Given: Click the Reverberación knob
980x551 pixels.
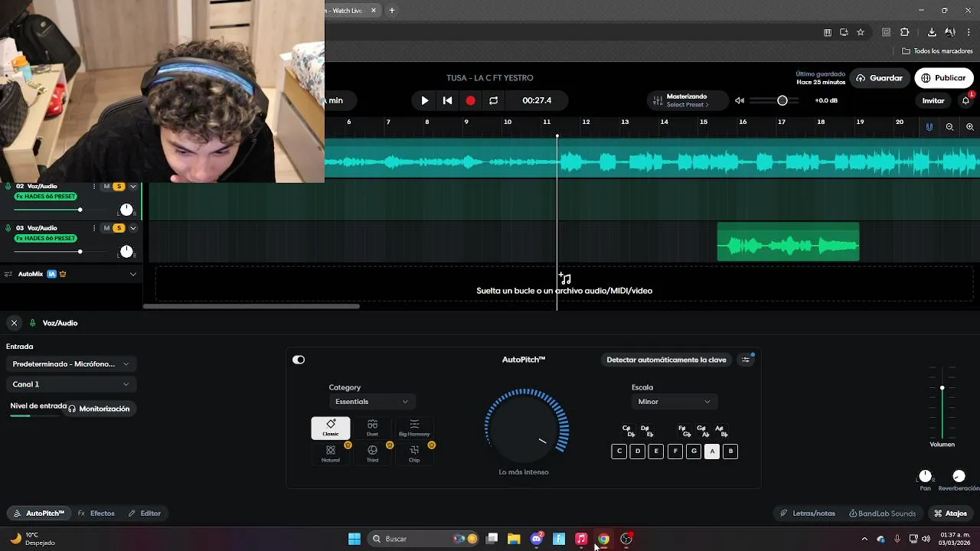Looking at the screenshot, I should 959,476.
